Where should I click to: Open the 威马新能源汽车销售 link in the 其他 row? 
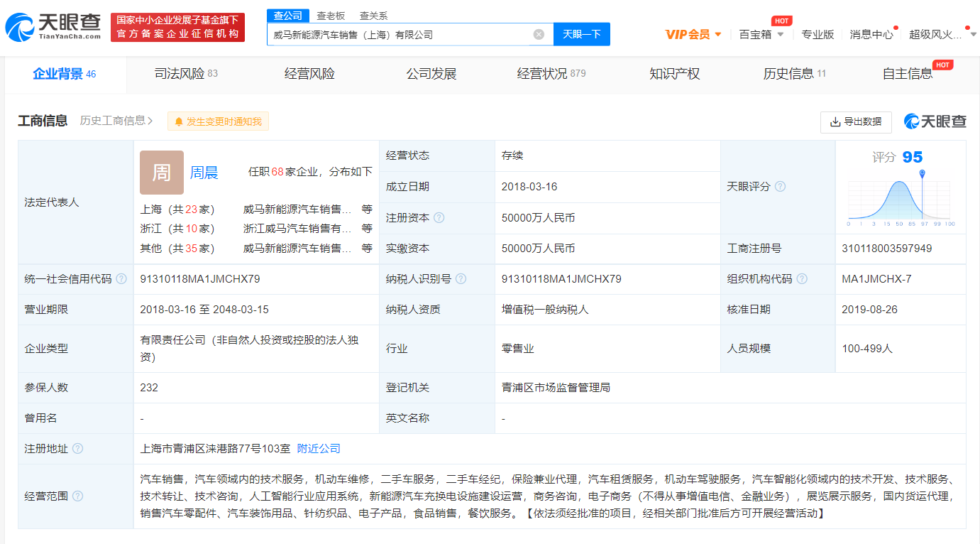pos(297,249)
